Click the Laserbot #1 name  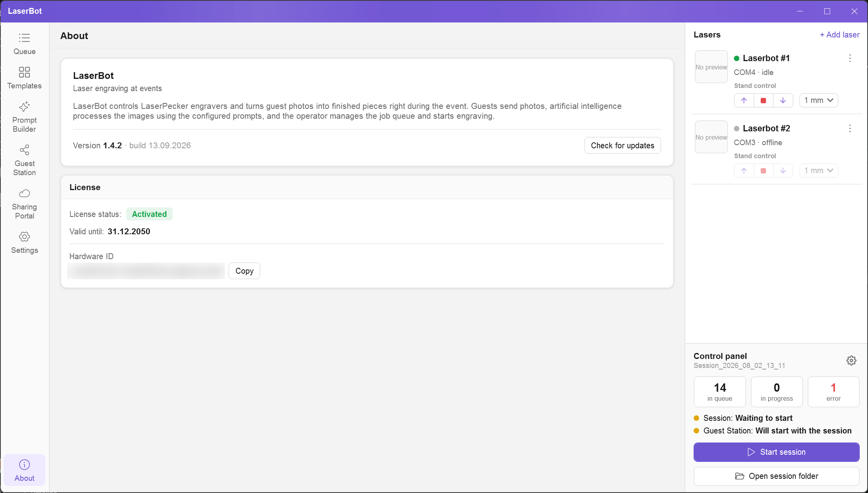click(x=766, y=58)
